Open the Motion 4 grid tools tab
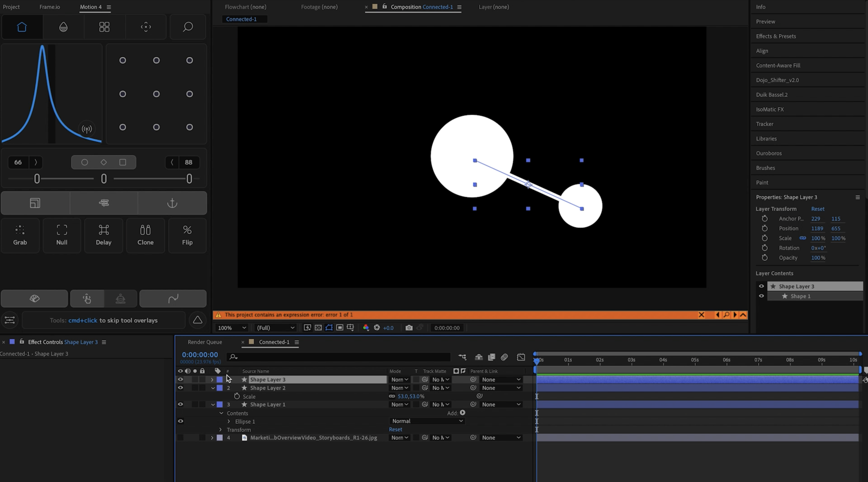Screen dimensions: 868x482 point(104,27)
